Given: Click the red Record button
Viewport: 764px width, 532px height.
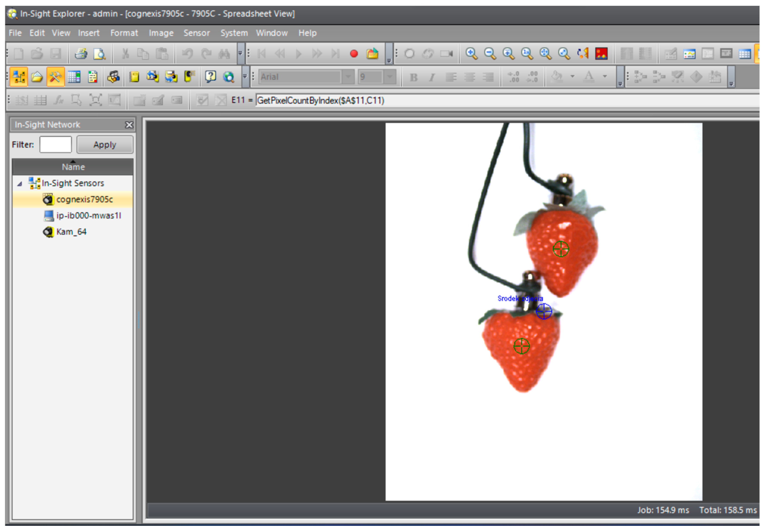Looking at the screenshot, I should (354, 54).
